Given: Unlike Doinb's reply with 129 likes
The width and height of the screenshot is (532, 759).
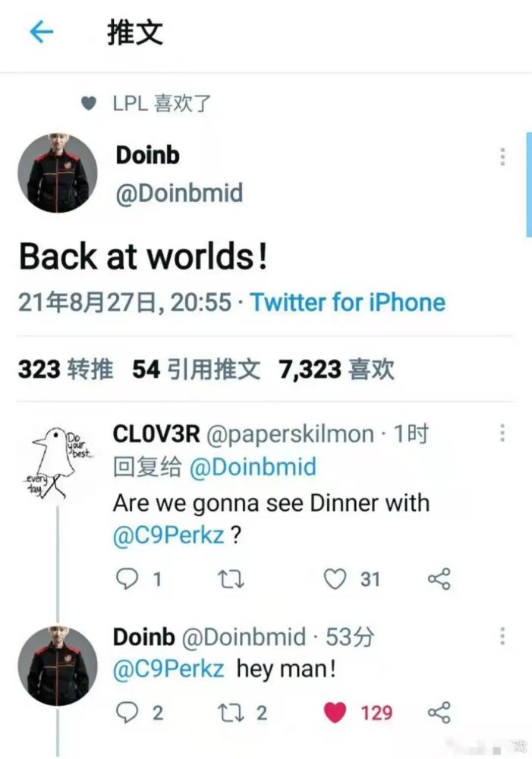Looking at the screenshot, I should click(335, 713).
